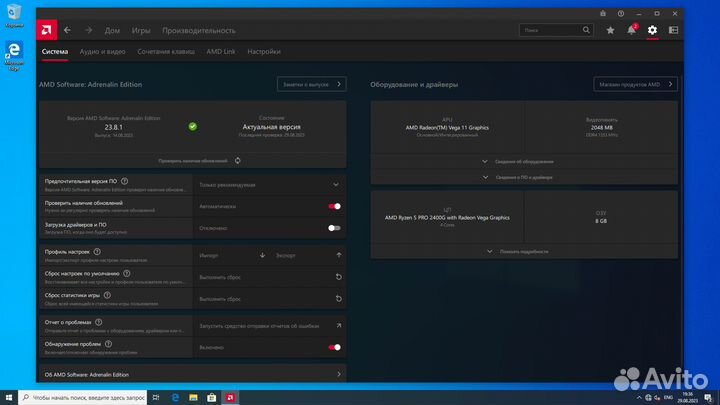
Task: Go forward with the right arrow
Action: coord(88,30)
